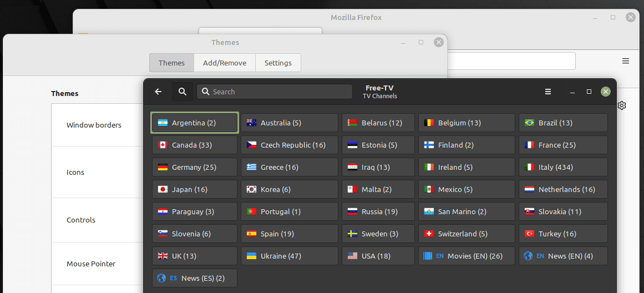Open Add/Remove tab in Themes window
This screenshot has height=293, width=644.
225,63
